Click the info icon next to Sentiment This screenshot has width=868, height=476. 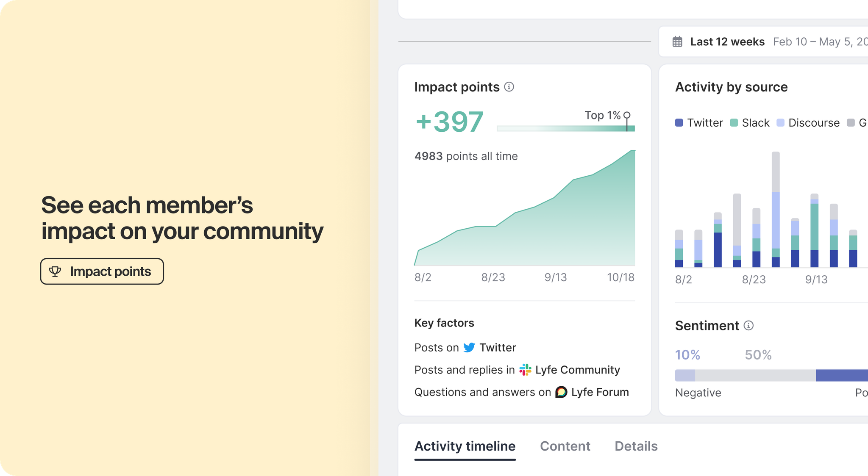click(x=749, y=325)
